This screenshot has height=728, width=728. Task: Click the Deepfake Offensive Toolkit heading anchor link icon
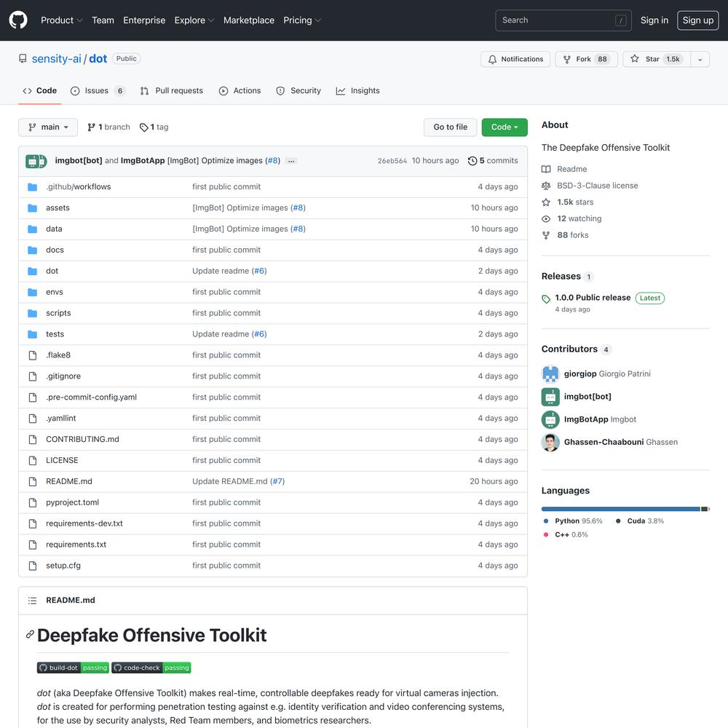[30, 634]
